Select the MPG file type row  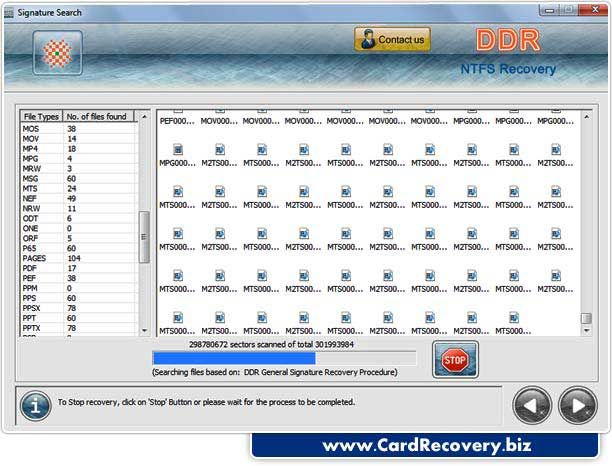79,159
